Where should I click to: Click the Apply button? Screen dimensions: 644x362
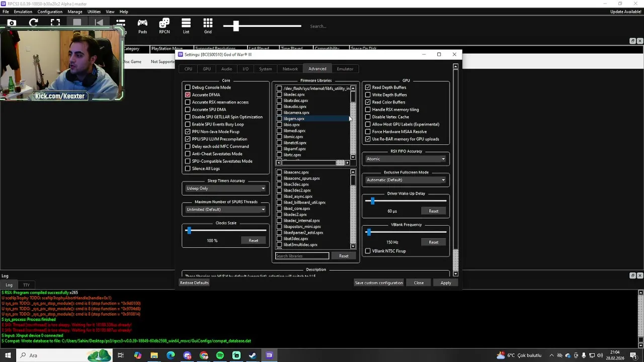pos(446,283)
